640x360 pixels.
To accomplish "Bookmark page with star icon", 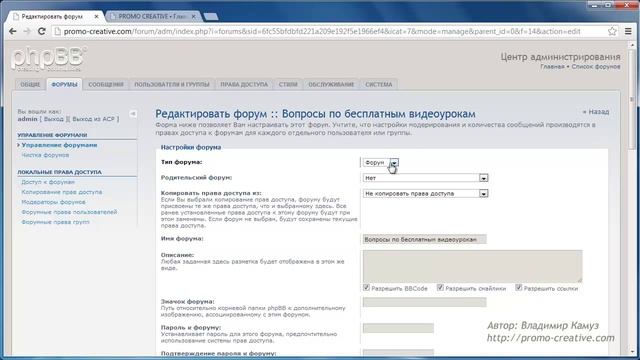I will click(612, 31).
